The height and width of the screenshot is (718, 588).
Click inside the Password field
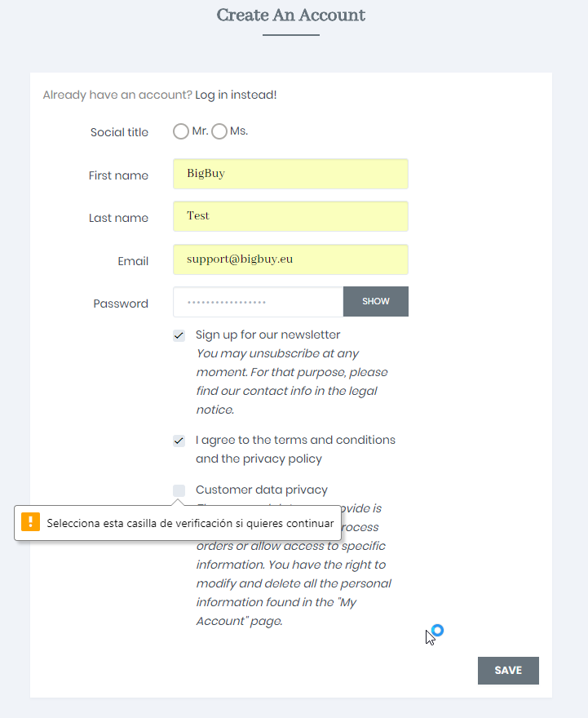[258, 302]
